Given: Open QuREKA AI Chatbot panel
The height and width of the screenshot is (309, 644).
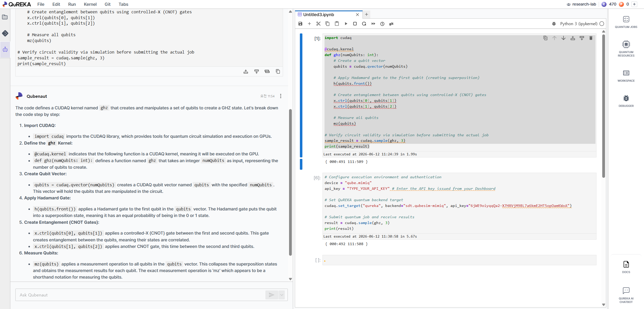Looking at the screenshot, I should point(626,295).
